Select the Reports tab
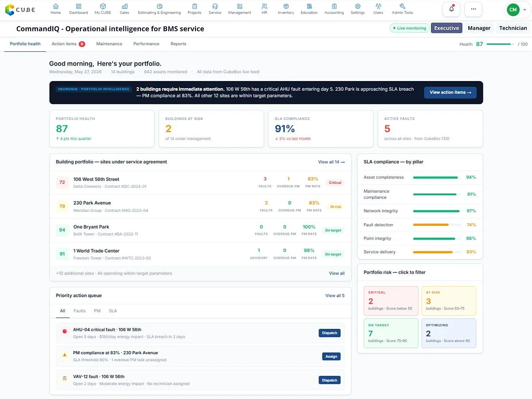The width and height of the screenshot is (532, 399). (x=178, y=44)
